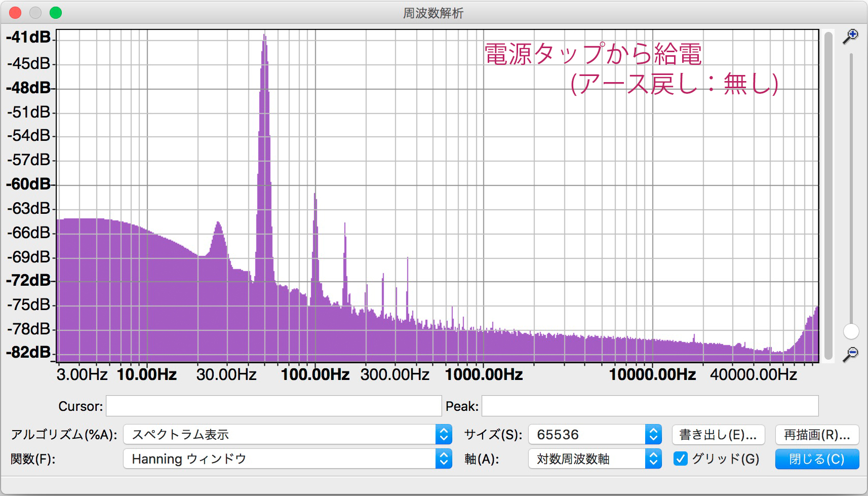868x496 pixels.
Task: Click the 40000.00Hz frequency axis label
Action: (x=754, y=374)
